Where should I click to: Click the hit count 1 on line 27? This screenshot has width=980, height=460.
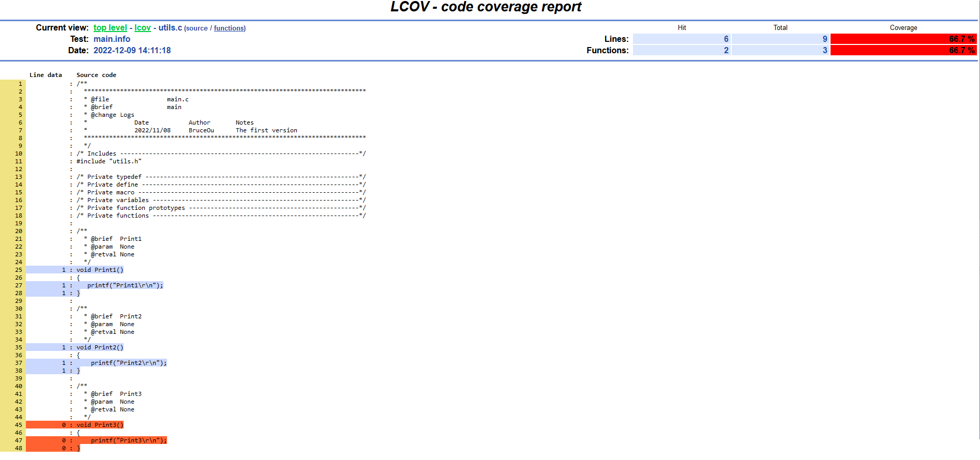point(64,286)
